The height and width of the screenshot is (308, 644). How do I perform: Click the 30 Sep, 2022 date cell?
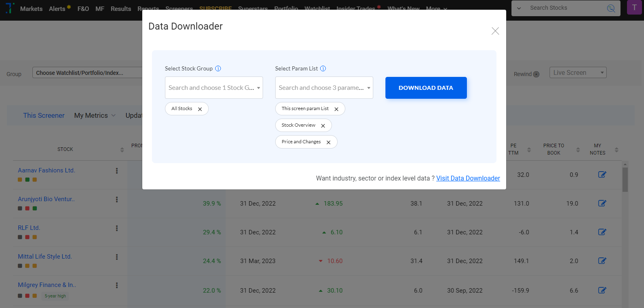click(x=465, y=291)
